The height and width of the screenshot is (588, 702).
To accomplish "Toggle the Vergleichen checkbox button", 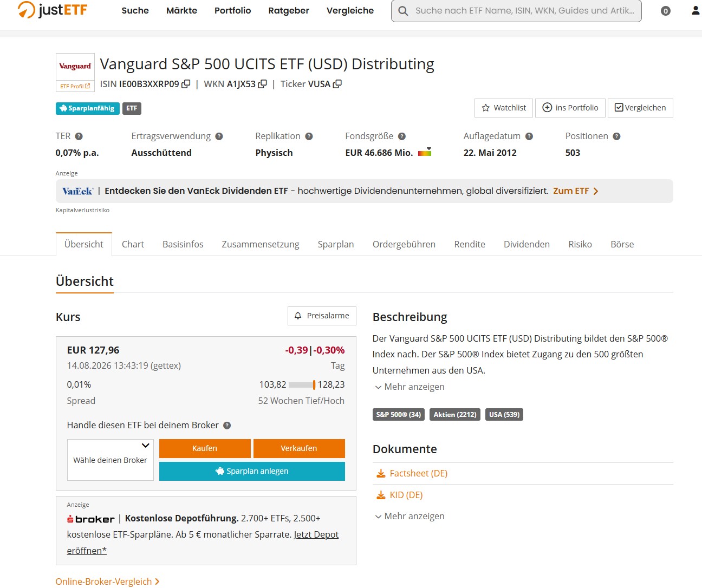I will pyautogui.click(x=640, y=108).
